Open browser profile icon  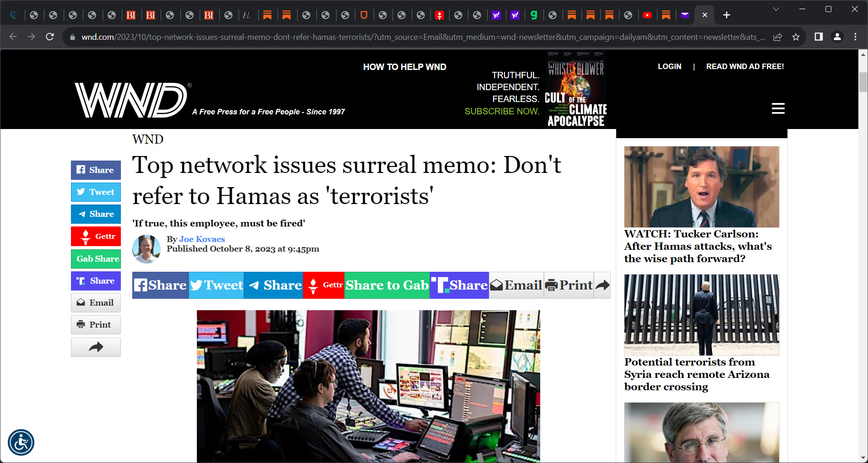pos(837,37)
